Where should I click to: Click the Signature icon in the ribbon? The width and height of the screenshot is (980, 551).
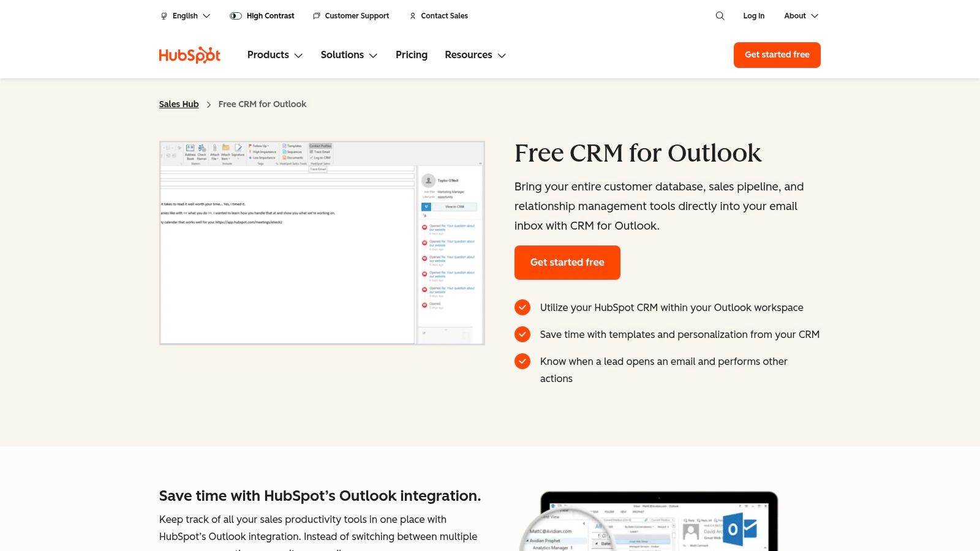click(238, 148)
